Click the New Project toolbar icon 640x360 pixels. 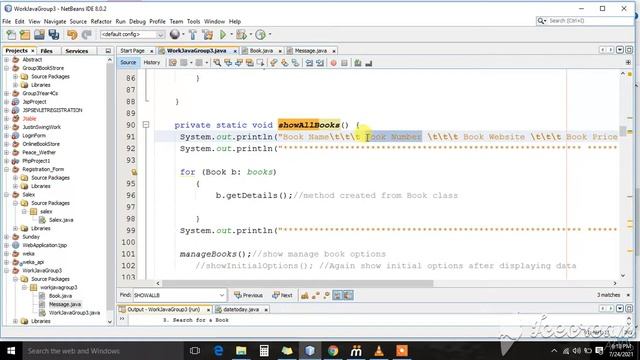25,35
